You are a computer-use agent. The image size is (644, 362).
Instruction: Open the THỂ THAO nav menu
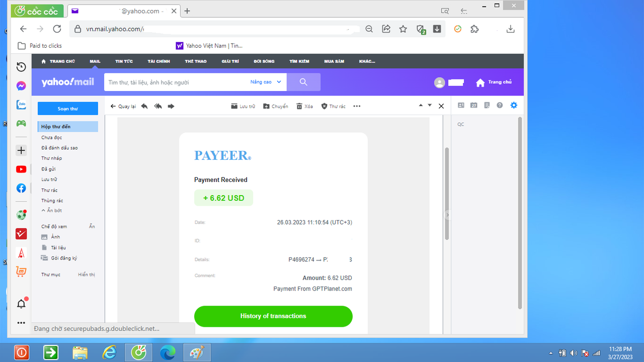[x=196, y=61]
